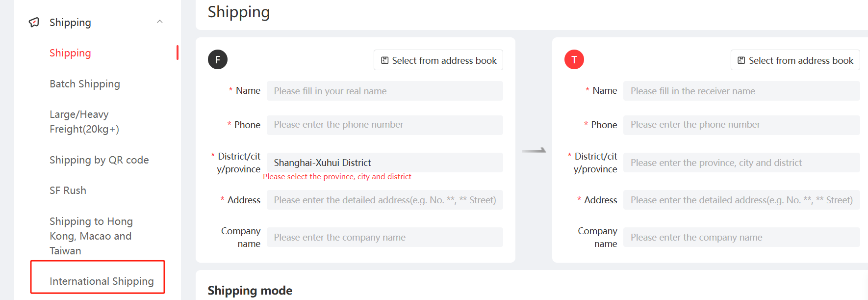Open Shipping to Hong Kong, Macao and Taiwan
The height and width of the screenshot is (300, 868).
91,236
